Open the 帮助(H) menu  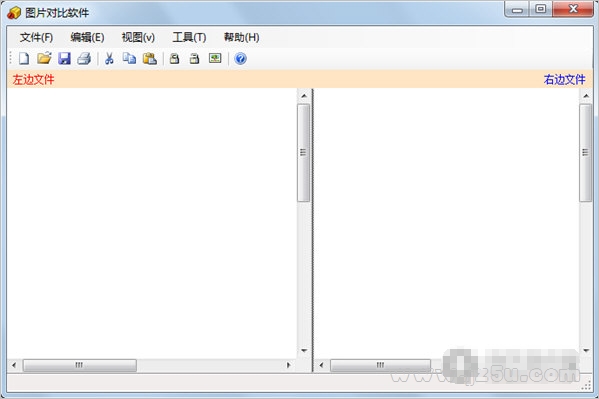[241, 37]
